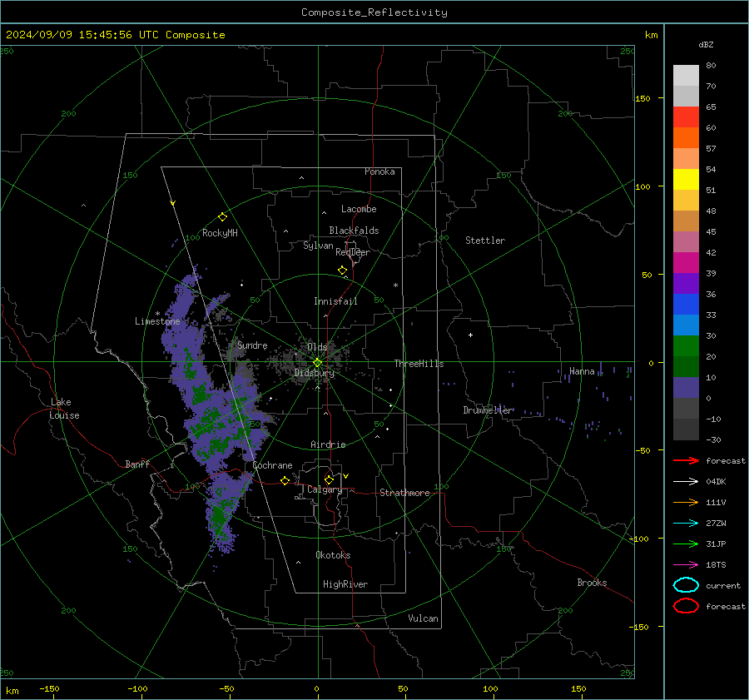The height and width of the screenshot is (700, 749).
Task: Click the 'Banff' map label
Action: click(x=137, y=464)
